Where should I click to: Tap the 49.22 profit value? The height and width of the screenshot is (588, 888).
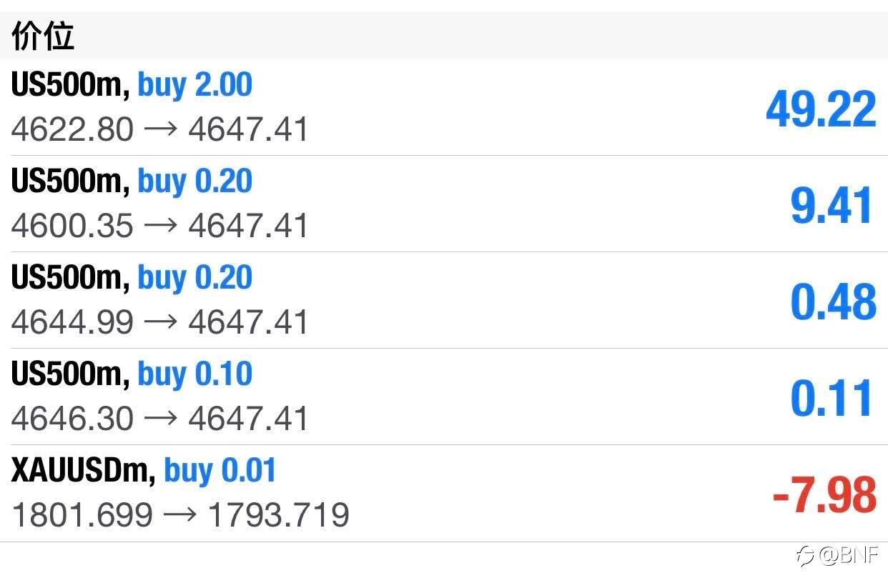pos(821,109)
